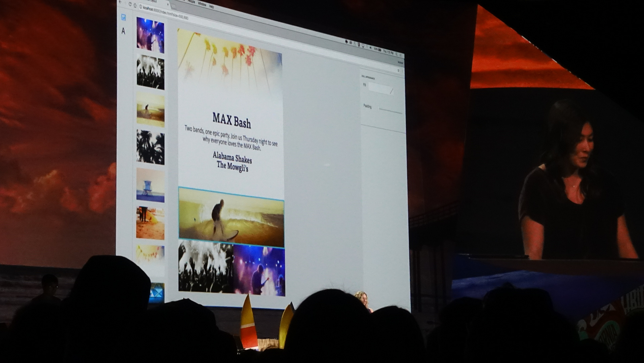The height and width of the screenshot is (363, 644).
Task: Click the browser Home icon
Action: (x=135, y=5)
